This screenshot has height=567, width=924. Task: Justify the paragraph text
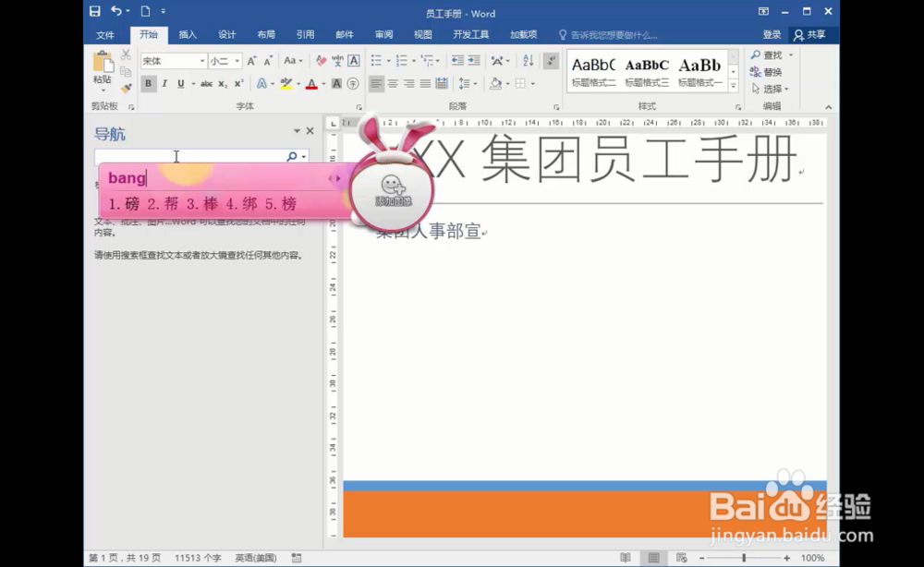pos(425,84)
